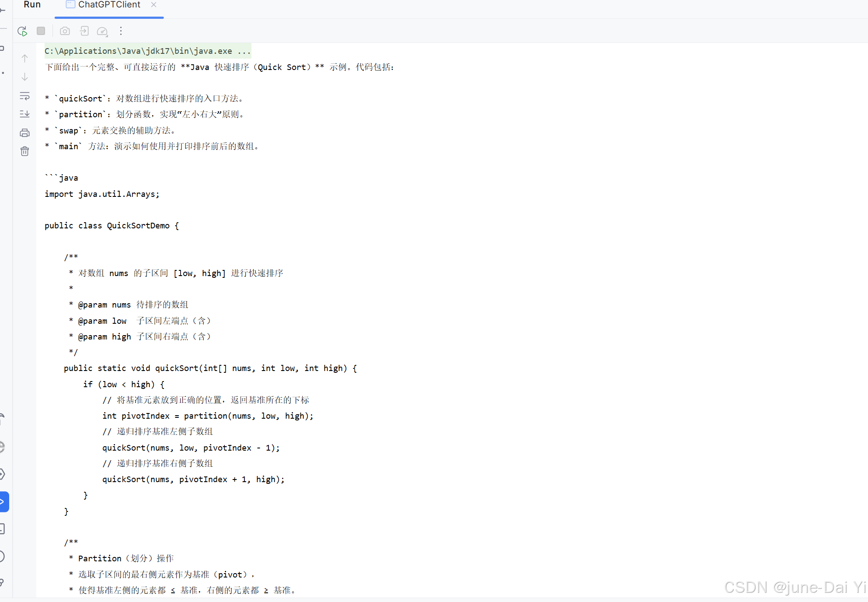Open the profiler gauge dropdown

[102, 31]
